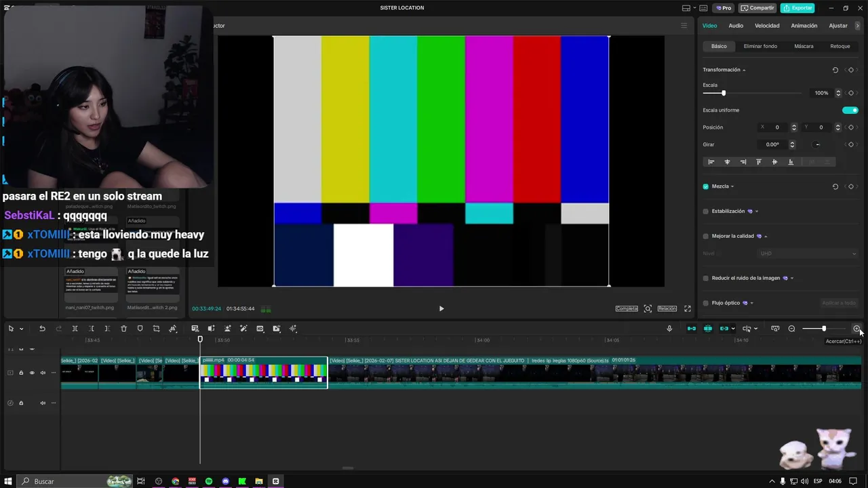This screenshot has width=868, height=488.
Task: Click the Pro badge button
Action: coord(723,8)
